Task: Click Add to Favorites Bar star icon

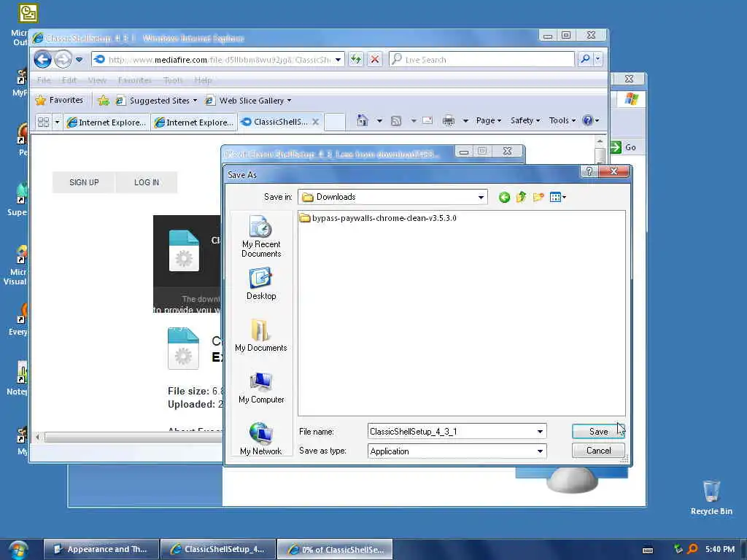Action: coord(104,101)
